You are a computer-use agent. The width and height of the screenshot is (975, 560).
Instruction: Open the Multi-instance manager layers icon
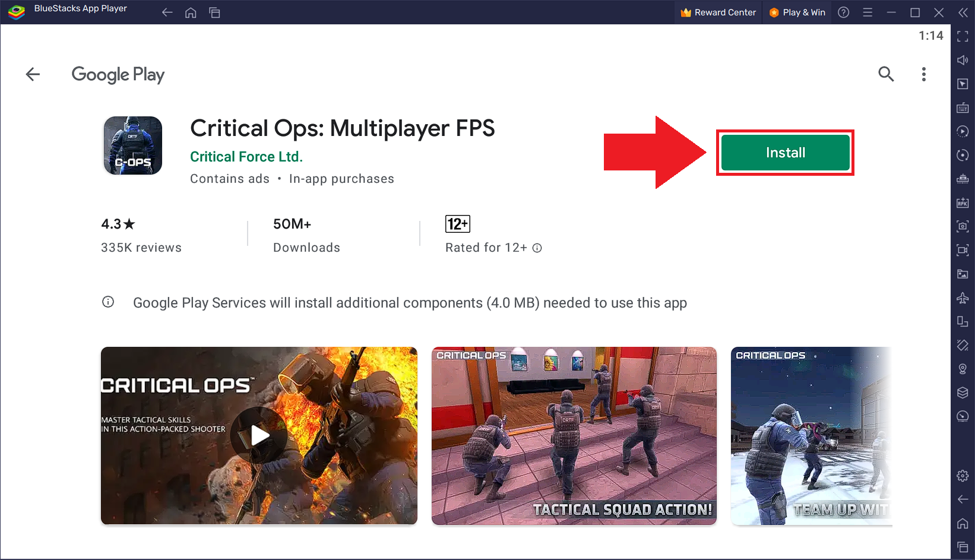pos(963,393)
